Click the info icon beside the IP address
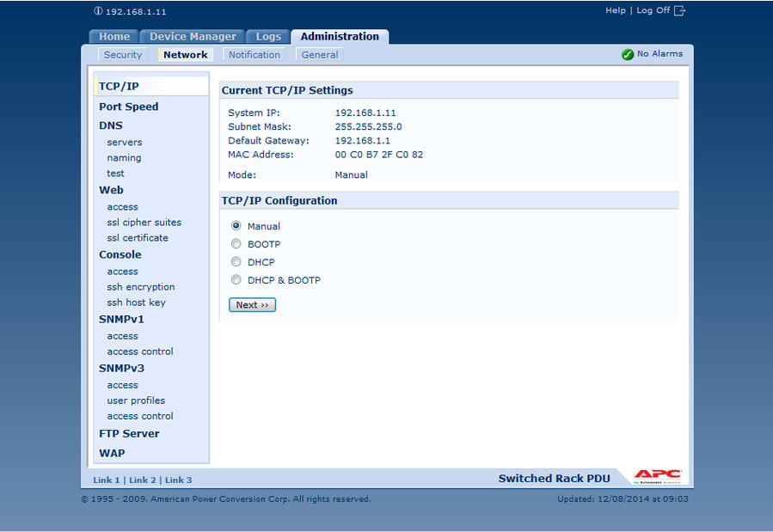 tap(98, 11)
